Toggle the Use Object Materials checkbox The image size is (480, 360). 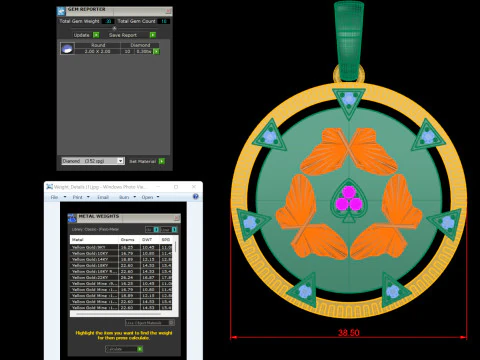tap(171, 323)
